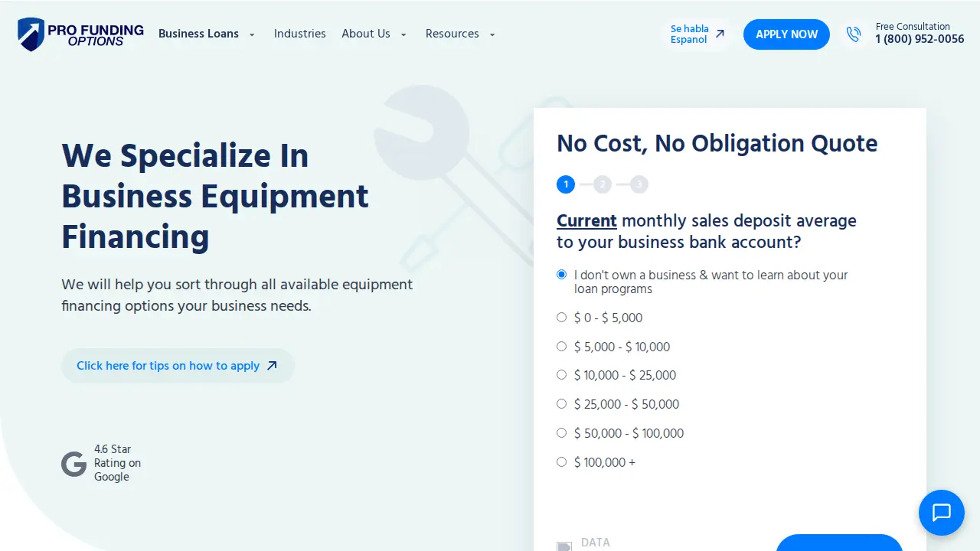Viewport: 980px width, 551px height.
Task: Click the arrow icon next to Se habla Espanol
Action: [720, 34]
